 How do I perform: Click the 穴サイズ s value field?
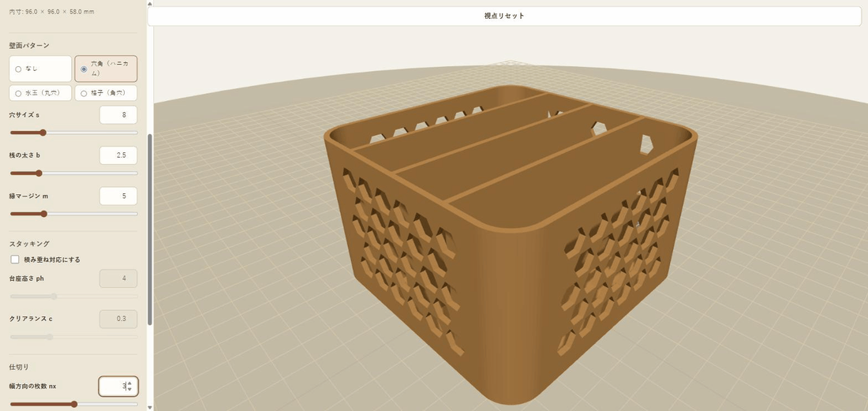coord(118,115)
